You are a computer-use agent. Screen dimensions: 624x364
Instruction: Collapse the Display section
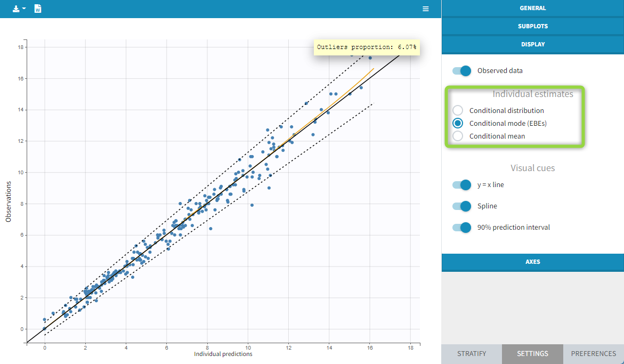coord(532,44)
